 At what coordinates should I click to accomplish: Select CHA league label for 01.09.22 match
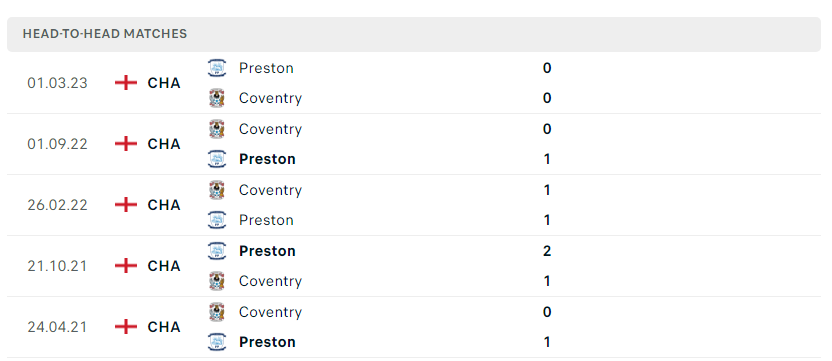click(x=164, y=144)
